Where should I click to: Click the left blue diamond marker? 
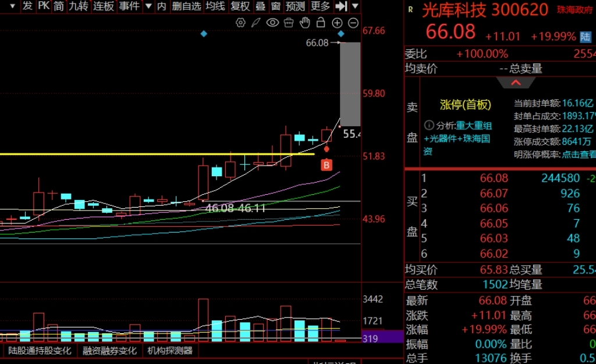tap(204, 34)
